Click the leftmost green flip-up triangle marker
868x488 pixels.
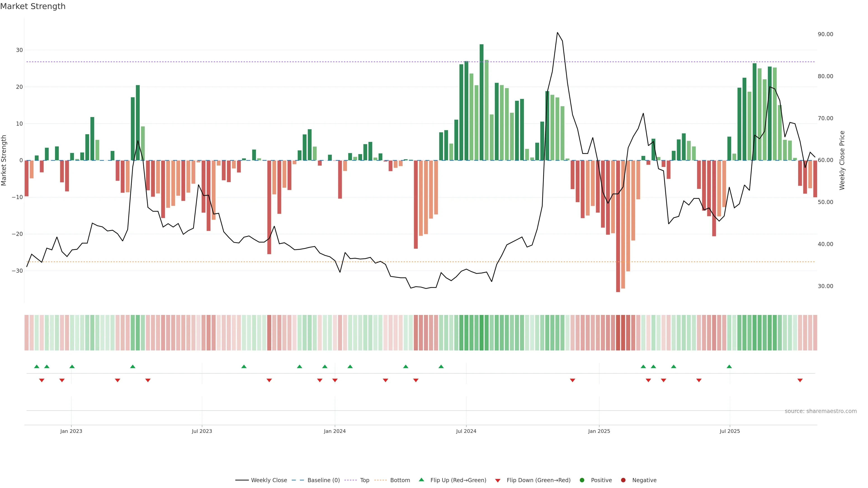(x=37, y=366)
